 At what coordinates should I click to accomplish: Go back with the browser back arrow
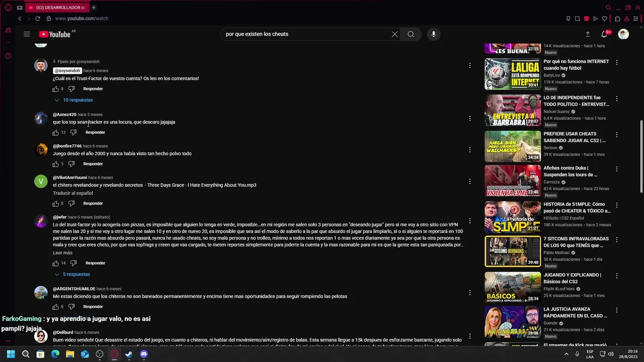[x=20, y=19]
